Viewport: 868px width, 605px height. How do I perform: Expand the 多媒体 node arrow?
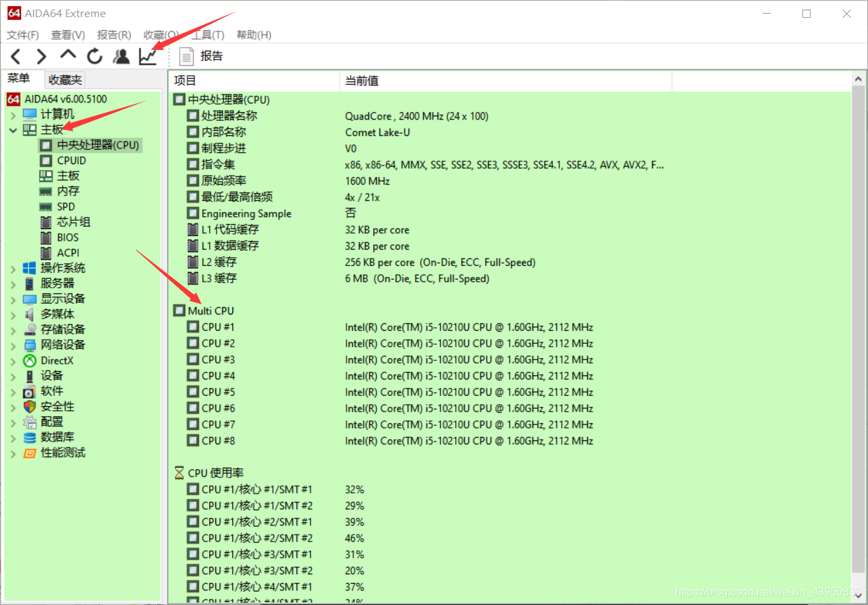[x=13, y=314]
